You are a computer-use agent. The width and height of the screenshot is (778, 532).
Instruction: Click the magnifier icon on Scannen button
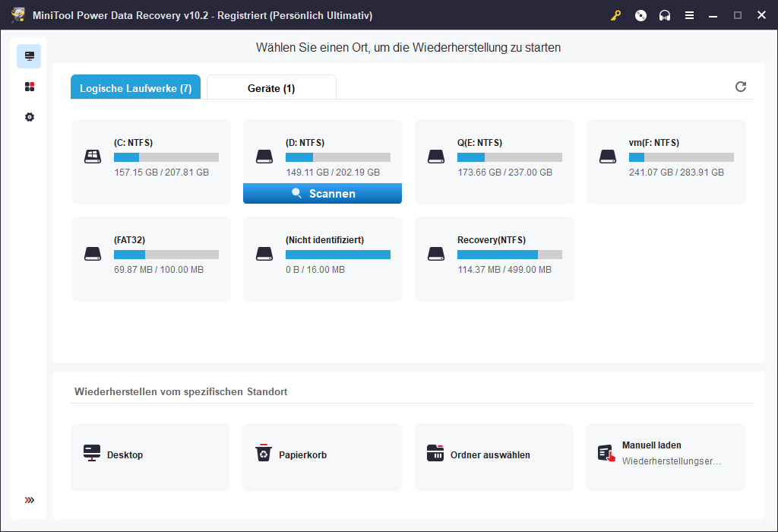tap(297, 193)
